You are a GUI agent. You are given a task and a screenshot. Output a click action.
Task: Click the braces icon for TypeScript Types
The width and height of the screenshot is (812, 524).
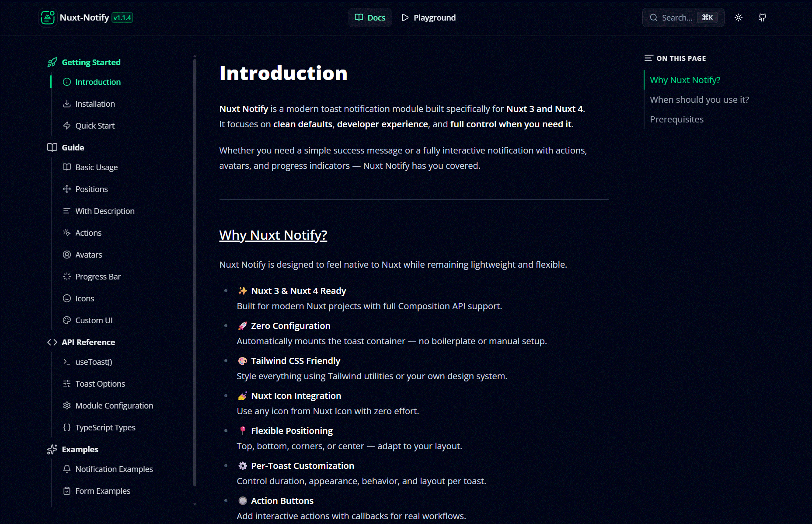pyautogui.click(x=67, y=427)
